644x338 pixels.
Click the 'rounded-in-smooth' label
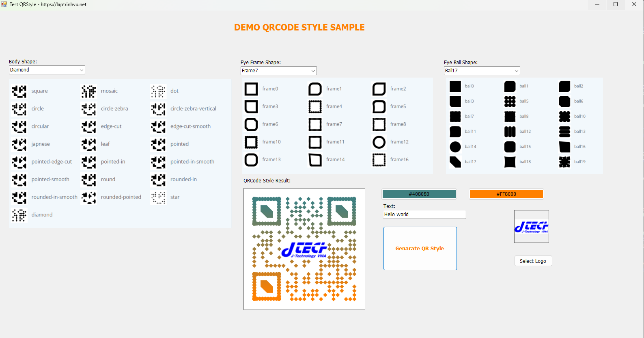click(x=54, y=197)
